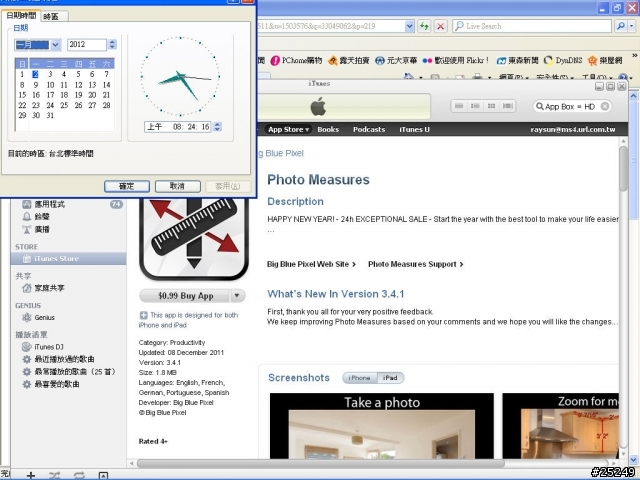Image resolution: width=640 pixels, height=480 pixels.
Task: Open the 東森新聞 bookmark
Action: (518, 60)
